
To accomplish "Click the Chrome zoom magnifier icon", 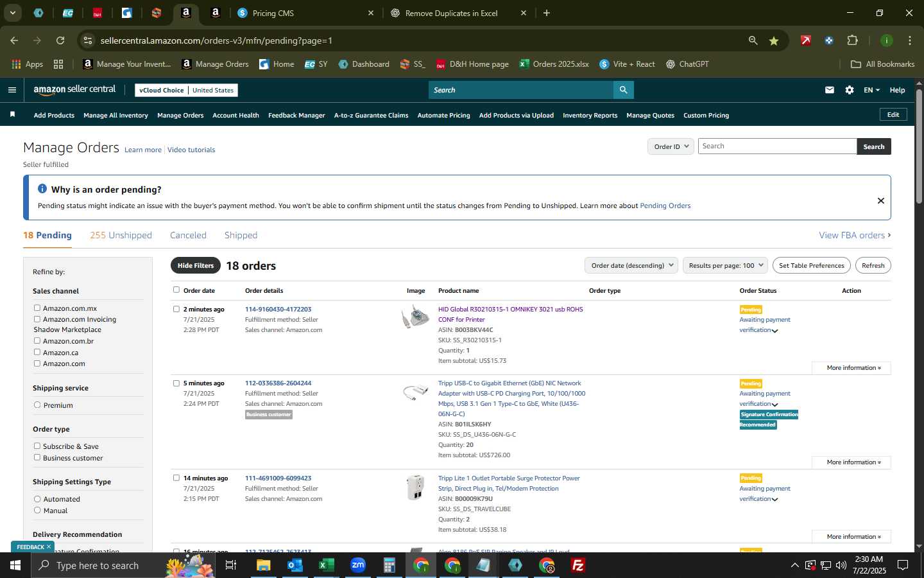I will [x=753, y=40].
